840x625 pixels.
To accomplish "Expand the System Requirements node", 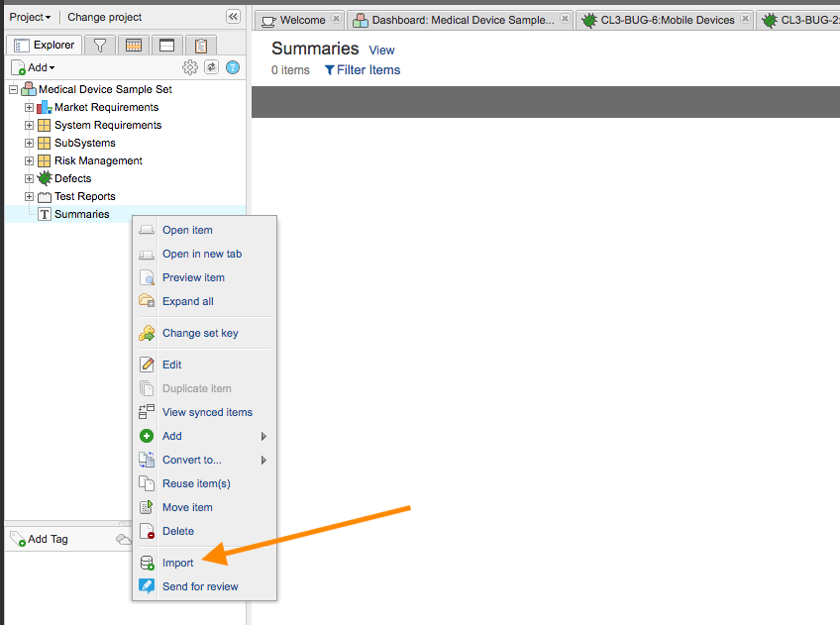I will pyautogui.click(x=29, y=126).
